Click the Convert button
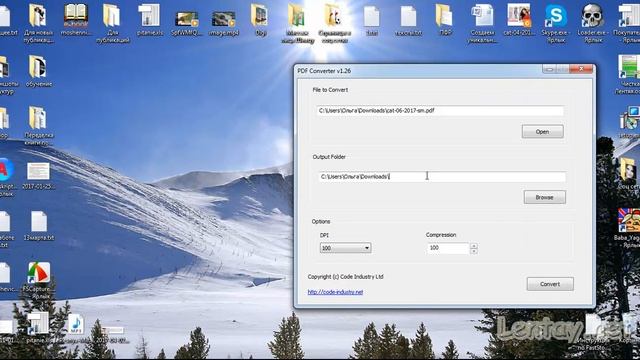Screen dimensions: 640x360 [x=550, y=284]
